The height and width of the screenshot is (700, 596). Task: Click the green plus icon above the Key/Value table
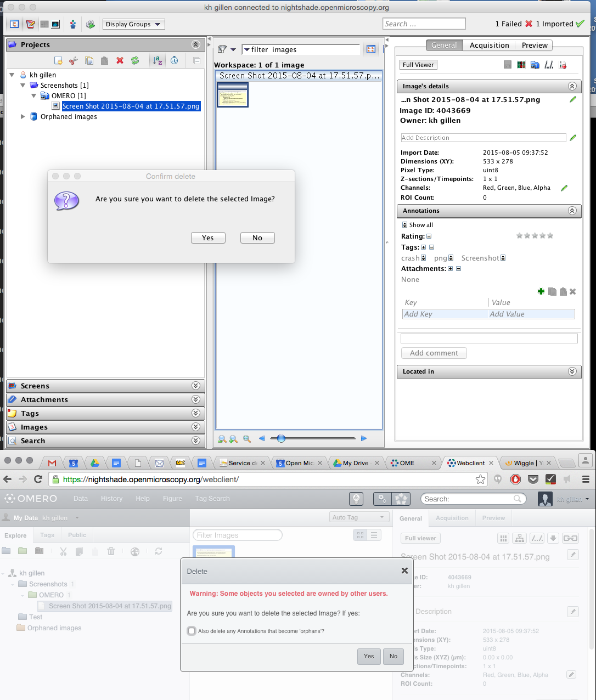click(541, 291)
